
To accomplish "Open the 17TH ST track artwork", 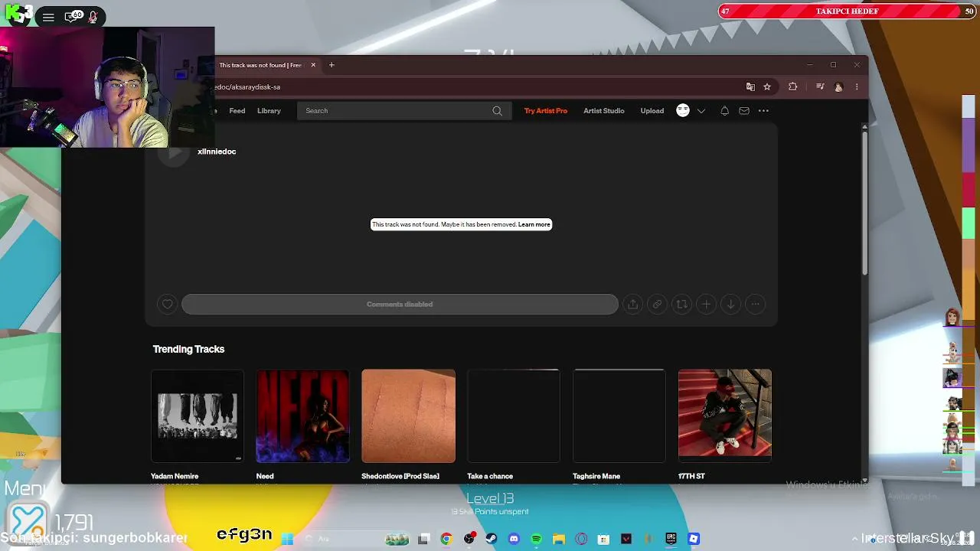I will [x=725, y=416].
